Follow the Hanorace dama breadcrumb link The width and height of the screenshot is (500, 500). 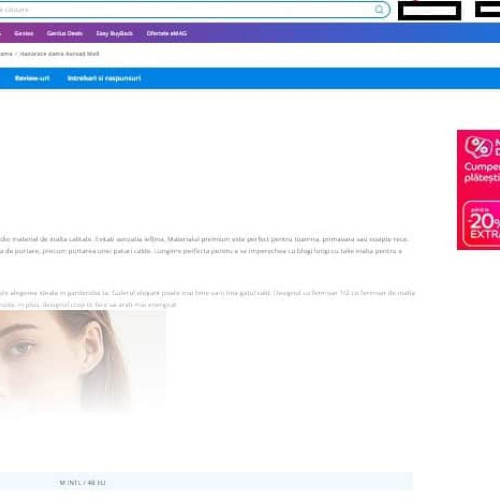click(x=59, y=54)
